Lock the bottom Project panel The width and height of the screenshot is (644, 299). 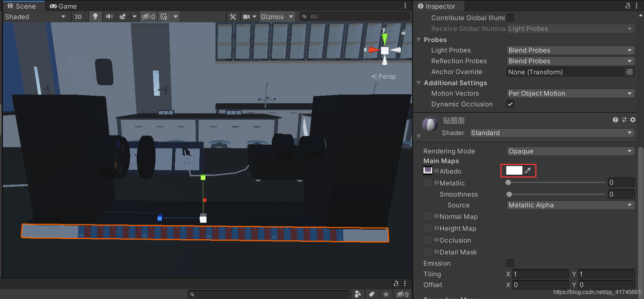click(396, 283)
